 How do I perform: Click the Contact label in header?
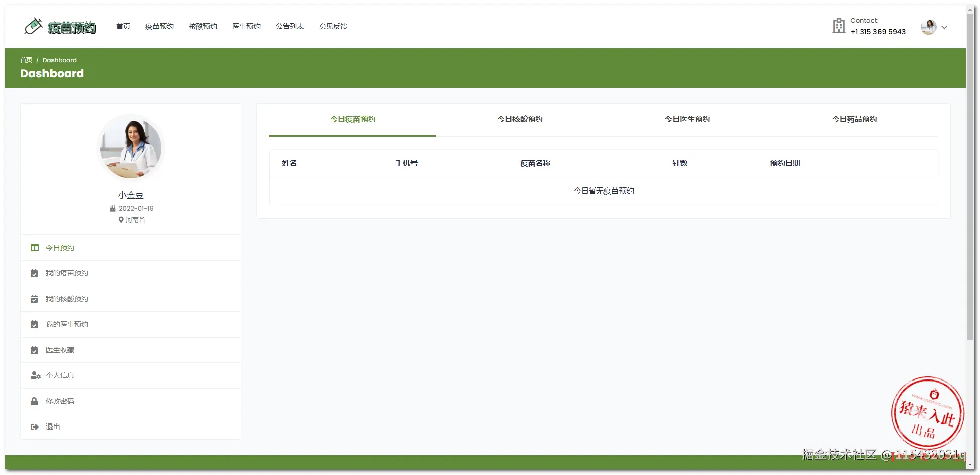(864, 21)
